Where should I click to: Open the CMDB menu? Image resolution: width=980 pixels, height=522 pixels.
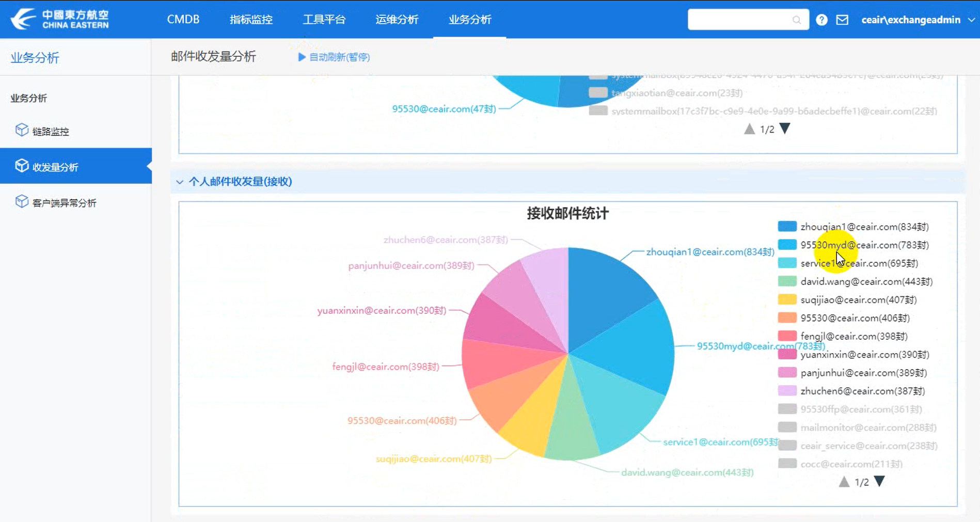[183, 19]
